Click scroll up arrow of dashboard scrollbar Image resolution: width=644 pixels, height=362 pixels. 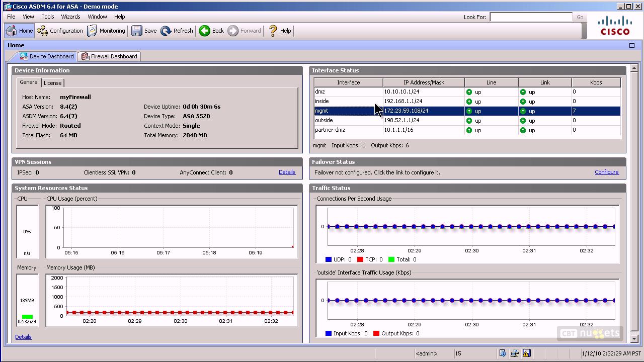tap(634, 68)
